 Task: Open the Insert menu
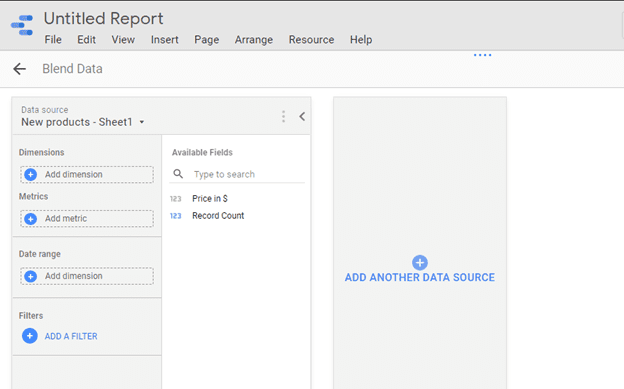(164, 40)
